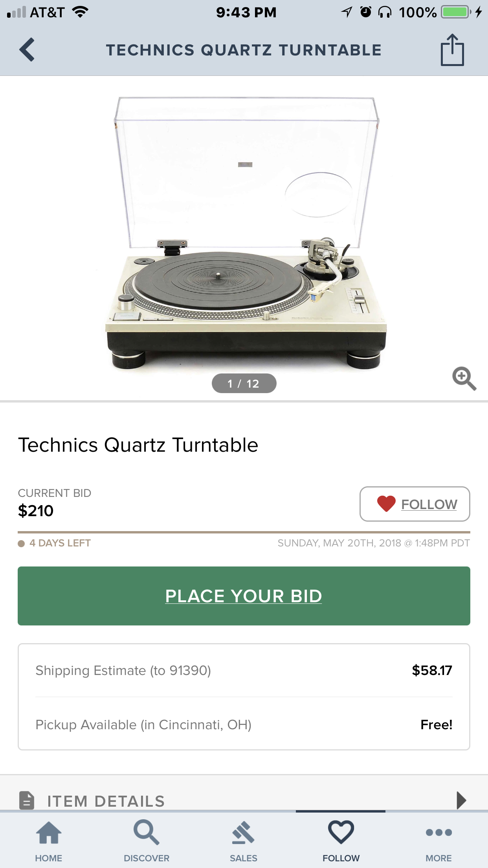This screenshot has height=868, width=488.
Task: Expand Item Details arrow
Action: [461, 800]
